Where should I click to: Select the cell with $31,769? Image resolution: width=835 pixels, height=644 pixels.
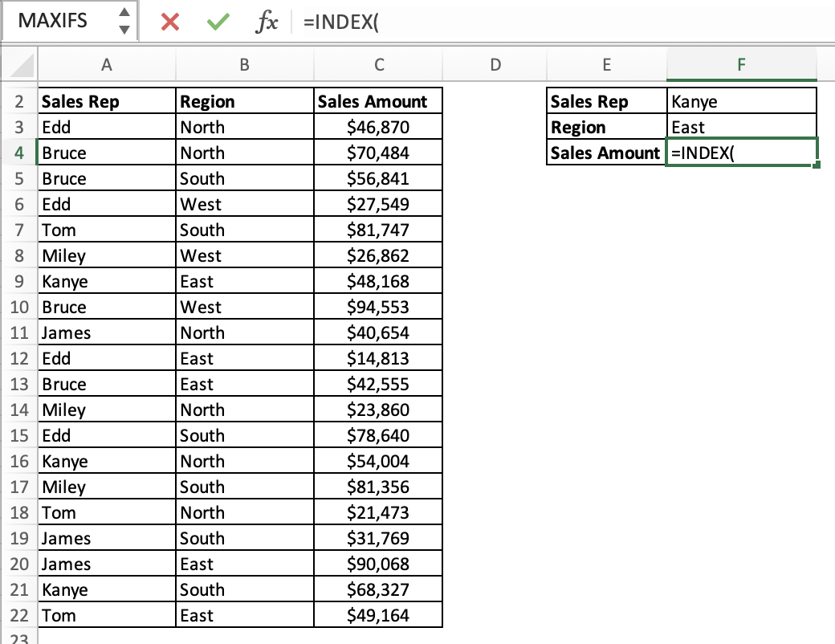378,539
